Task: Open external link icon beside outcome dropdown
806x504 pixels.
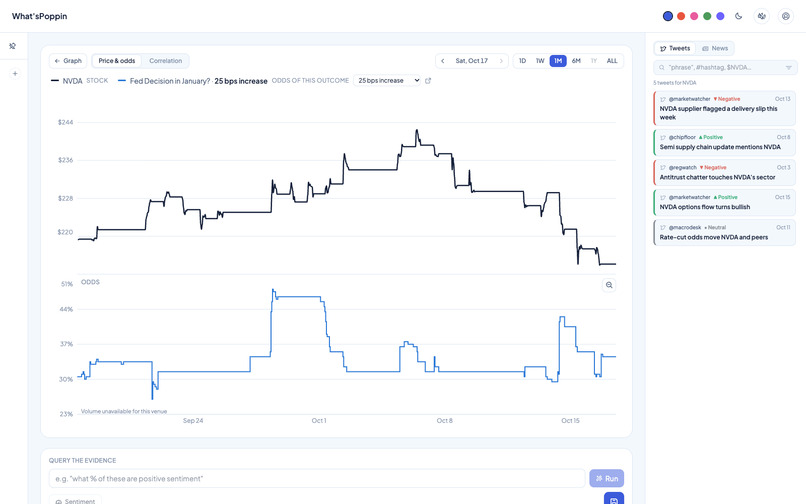Action: coord(428,81)
